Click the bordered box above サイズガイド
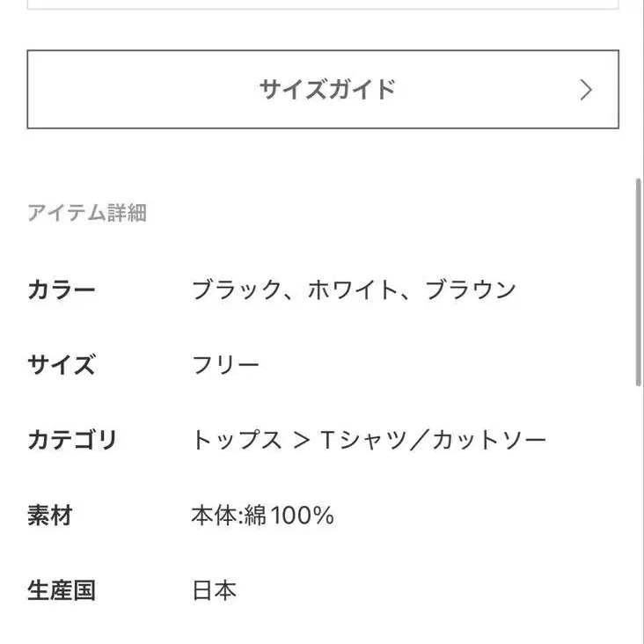 (x=322, y=4)
